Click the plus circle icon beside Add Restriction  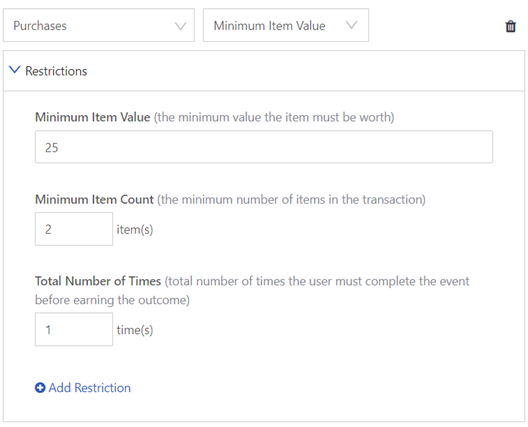tap(40, 388)
